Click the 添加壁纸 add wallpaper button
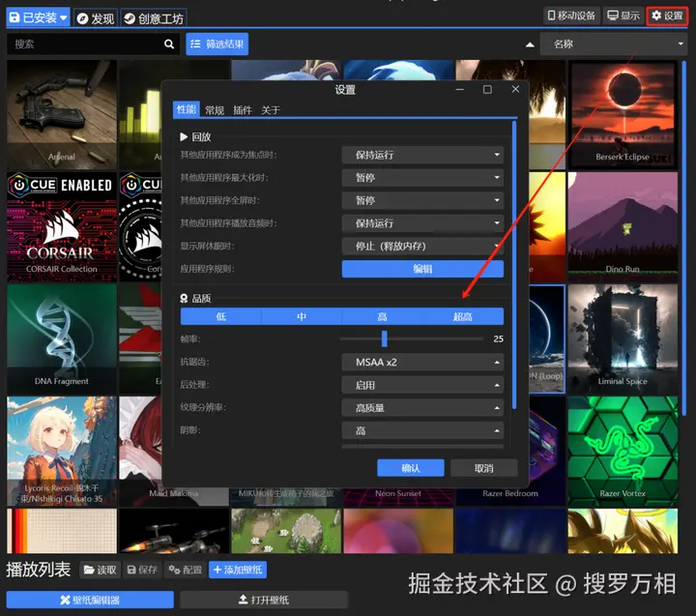This screenshot has width=696, height=616. click(238, 570)
